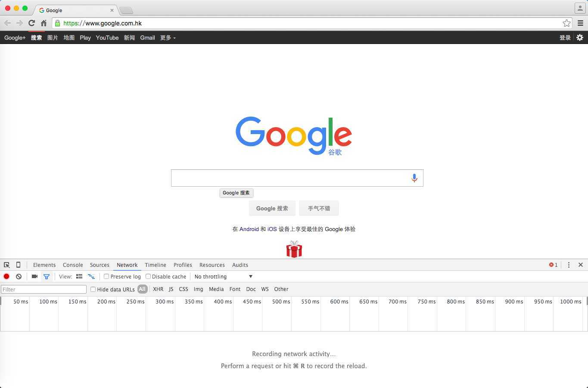Filter requests by CSS type
This screenshot has height=388, width=588.
click(x=184, y=289)
